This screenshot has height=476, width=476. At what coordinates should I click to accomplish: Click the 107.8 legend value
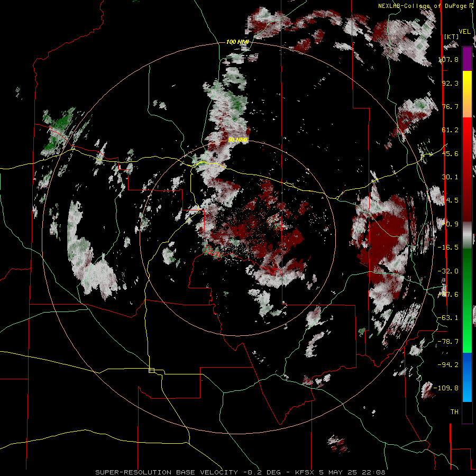[x=448, y=59]
